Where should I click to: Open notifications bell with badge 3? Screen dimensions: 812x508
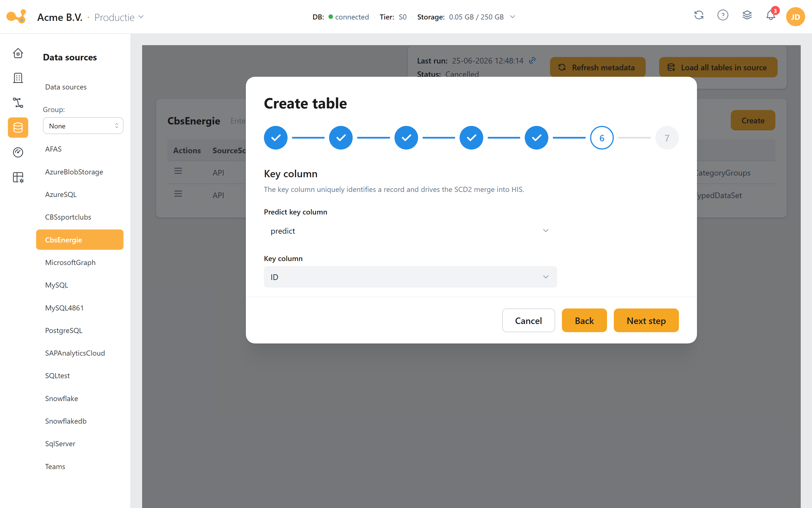coord(771,16)
